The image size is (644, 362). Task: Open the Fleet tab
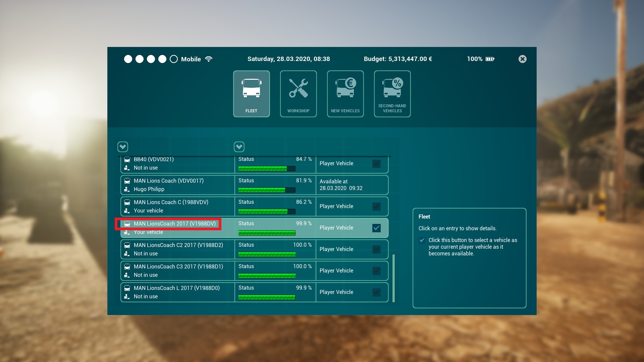pyautogui.click(x=251, y=94)
